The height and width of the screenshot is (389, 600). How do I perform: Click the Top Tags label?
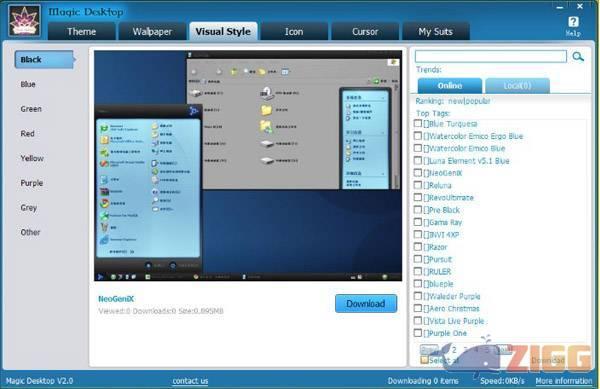click(433, 113)
